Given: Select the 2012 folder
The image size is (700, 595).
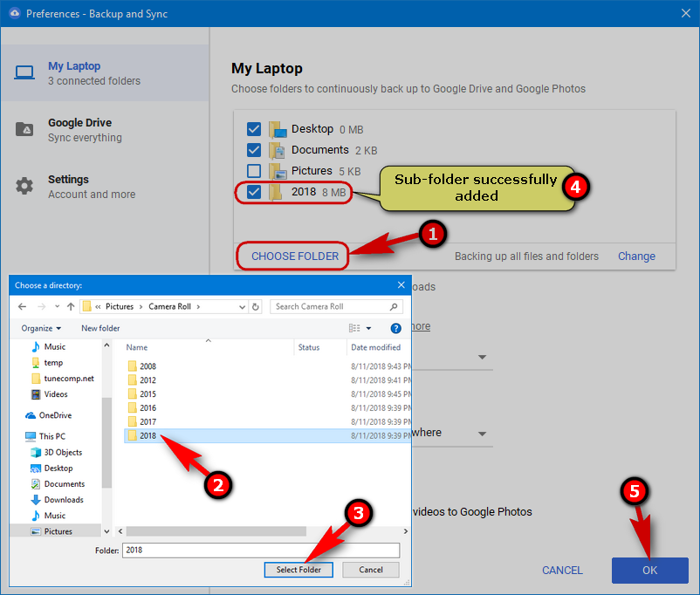Looking at the screenshot, I should click(x=267, y=380).
